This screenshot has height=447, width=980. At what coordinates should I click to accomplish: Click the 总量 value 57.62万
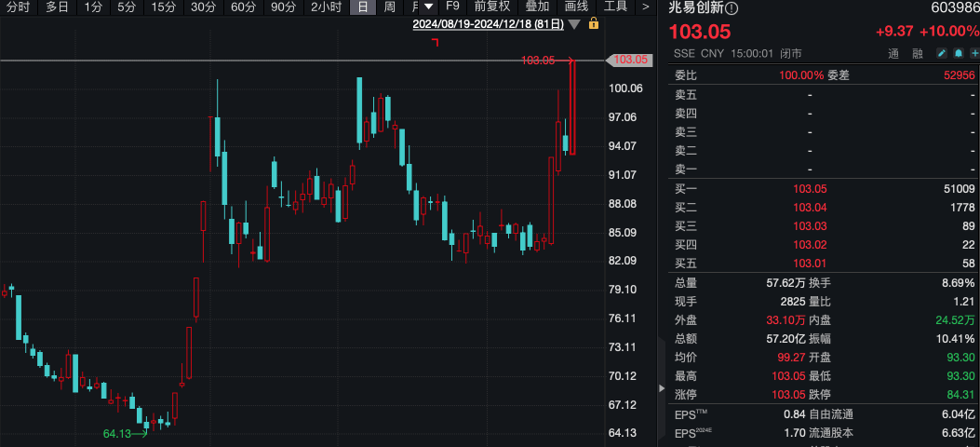point(786,282)
